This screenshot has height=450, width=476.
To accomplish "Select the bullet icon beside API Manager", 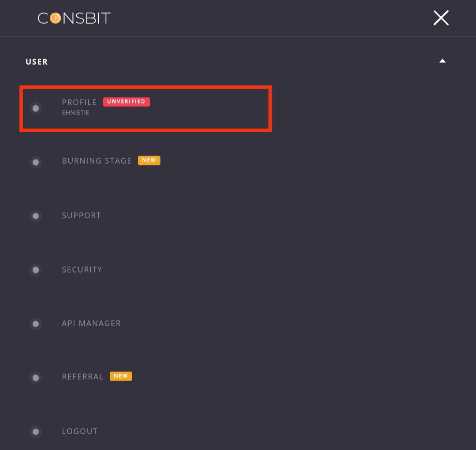I will [x=36, y=324].
